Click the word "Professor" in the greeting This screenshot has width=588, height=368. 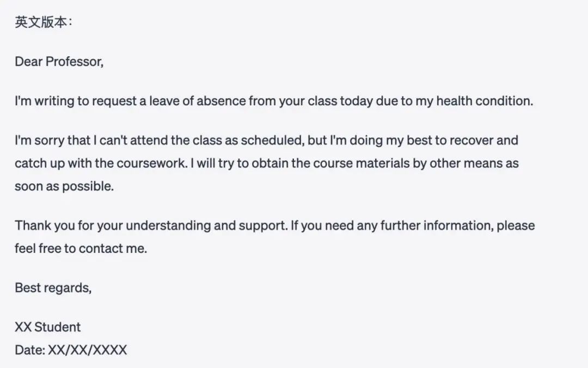(x=73, y=62)
